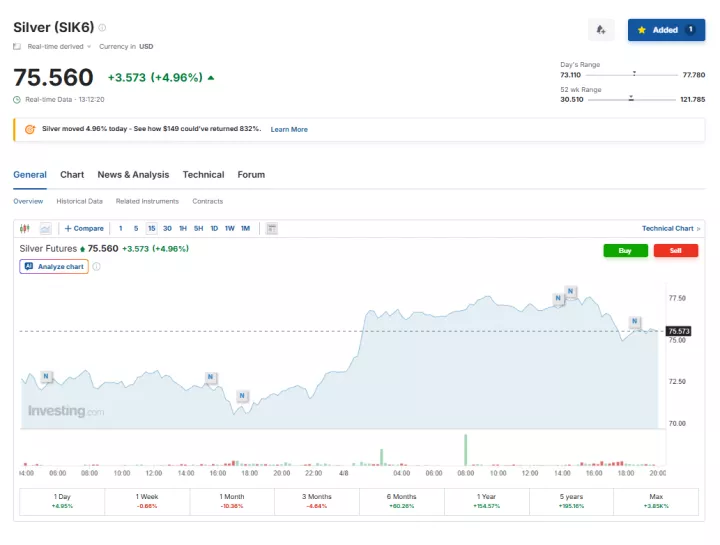Screen dimensions: 720x545
Task: Select the 6 Months performance range
Action: tap(401, 501)
